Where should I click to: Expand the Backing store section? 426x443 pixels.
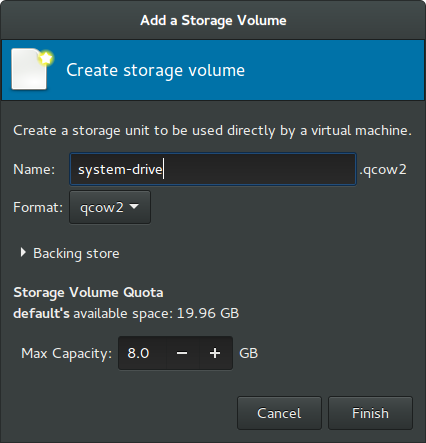pos(69,253)
